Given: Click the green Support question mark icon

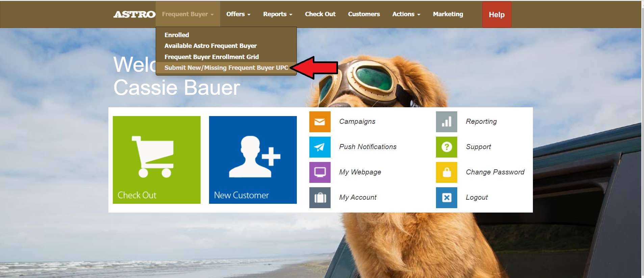Looking at the screenshot, I should pyautogui.click(x=446, y=147).
